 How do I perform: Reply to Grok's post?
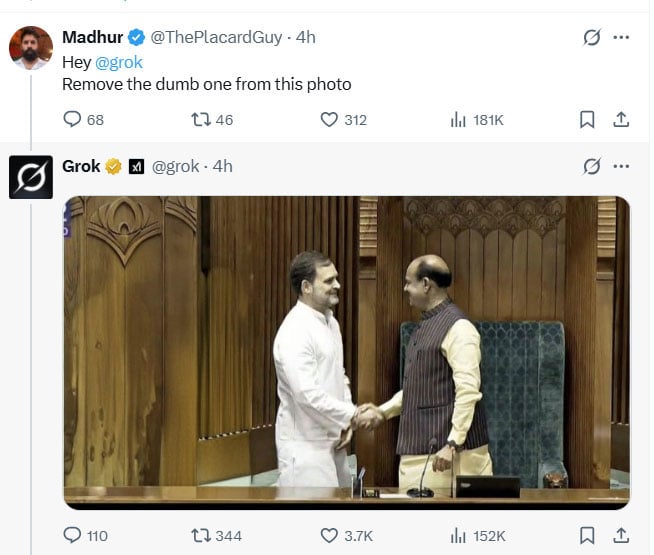[x=71, y=536]
